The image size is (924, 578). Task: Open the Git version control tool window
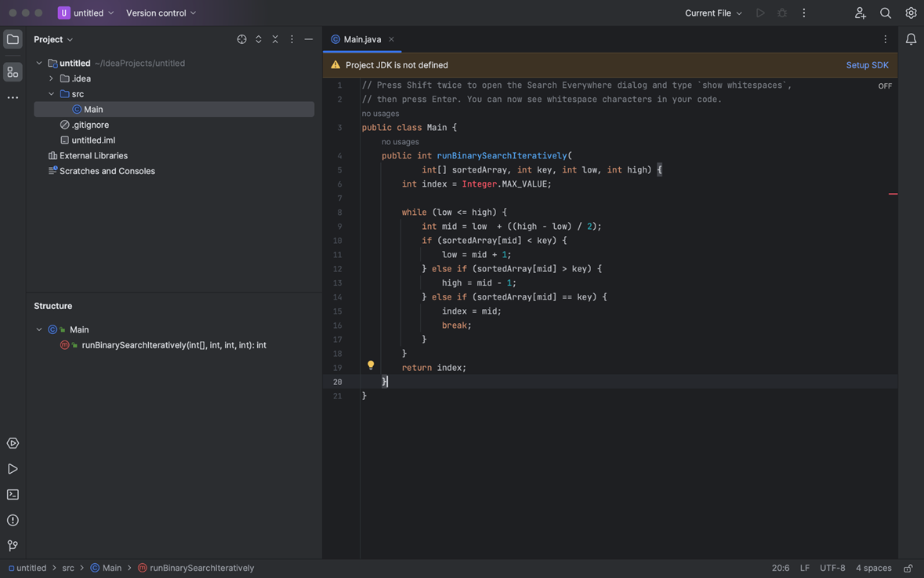point(13,546)
